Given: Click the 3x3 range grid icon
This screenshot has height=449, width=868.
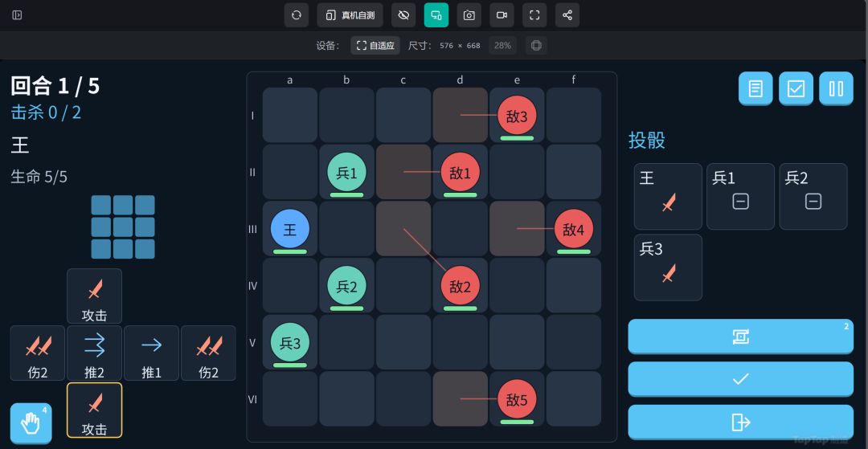Looking at the screenshot, I should tap(123, 227).
